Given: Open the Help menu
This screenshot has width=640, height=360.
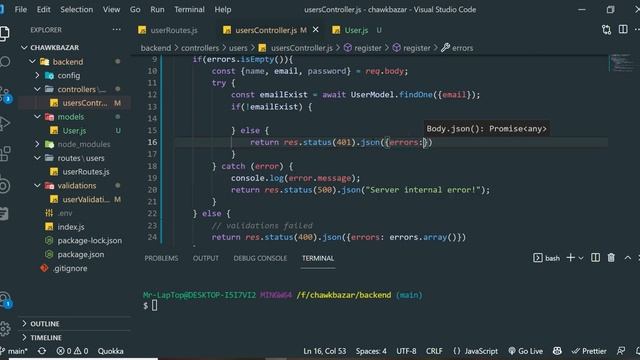Looking at the screenshot, I should tap(223, 9).
